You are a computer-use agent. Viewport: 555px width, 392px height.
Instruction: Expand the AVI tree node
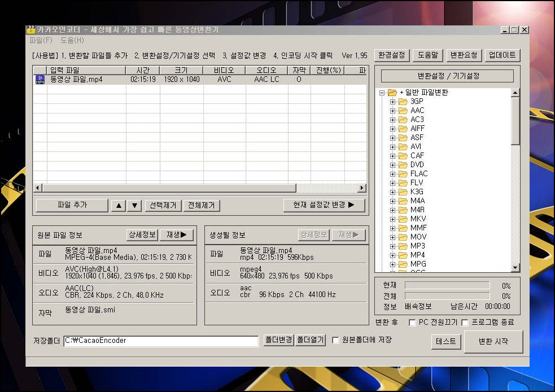point(392,147)
